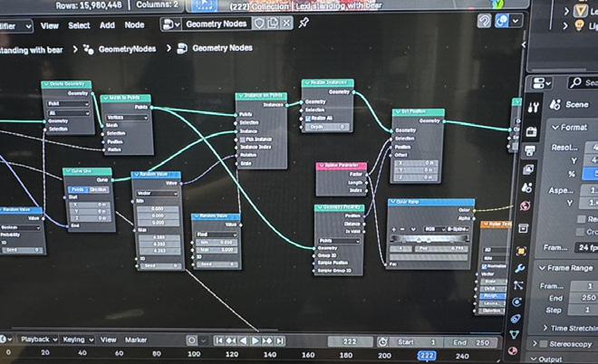Click the timeline Start frame field

tap(417, 342)
